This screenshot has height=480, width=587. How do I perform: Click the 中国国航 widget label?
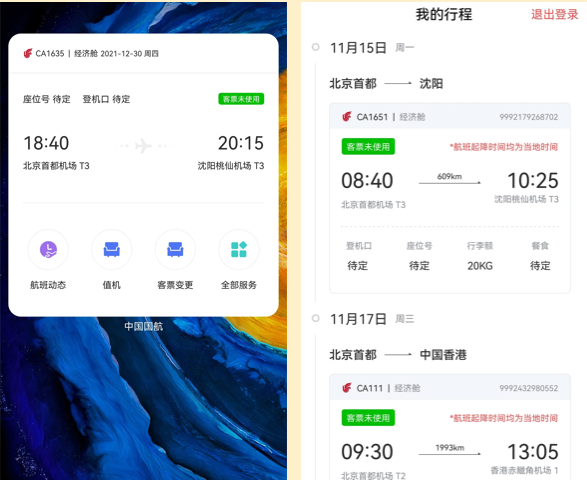(143, 326)
